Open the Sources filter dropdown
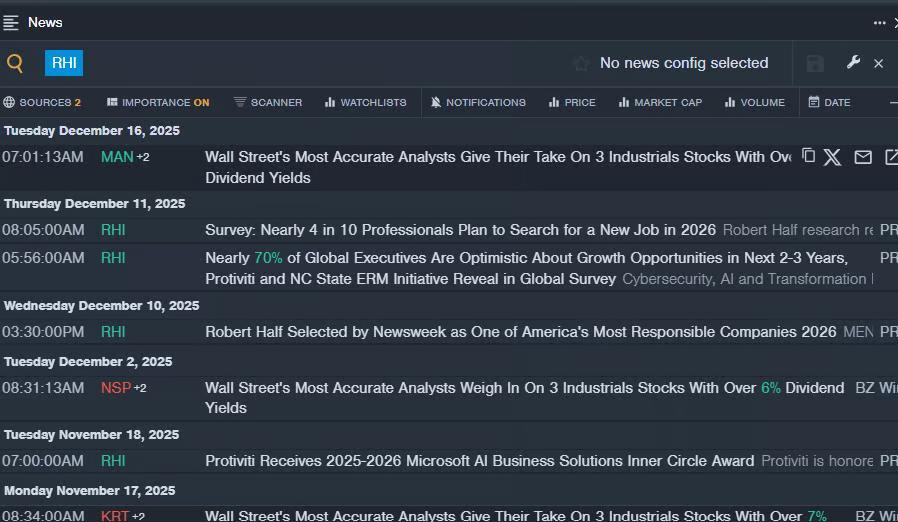 click(42, 102)
